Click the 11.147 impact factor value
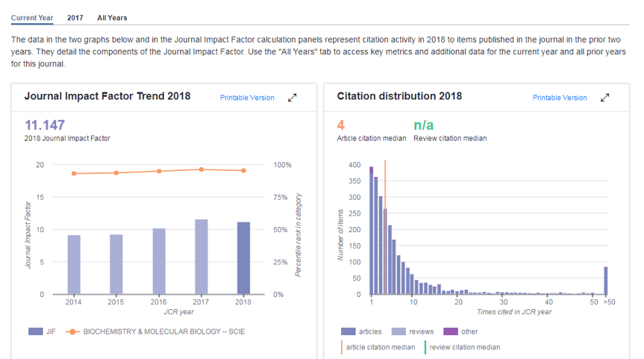Image resolution: width=644 pixels, height=359 pixels. click(x=45, y=125)
